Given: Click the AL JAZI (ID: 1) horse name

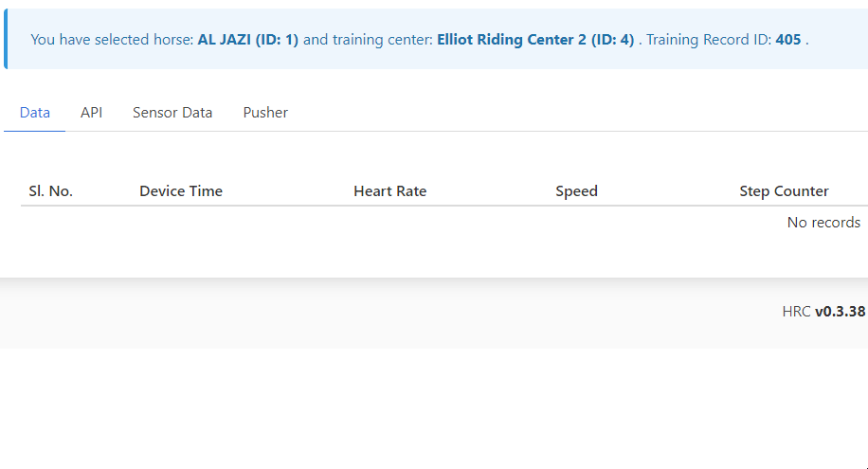Looking at the screenshot, I should click(248, 40).
